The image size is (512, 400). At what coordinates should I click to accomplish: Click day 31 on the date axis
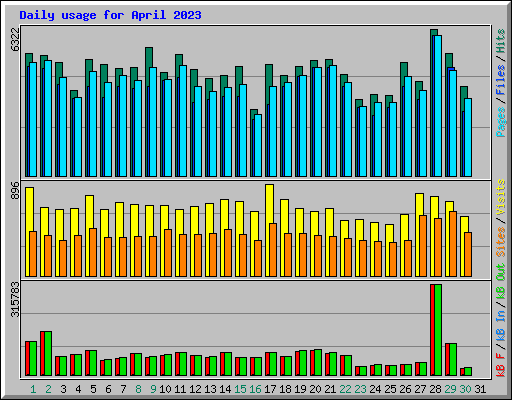tap(480, 389)
